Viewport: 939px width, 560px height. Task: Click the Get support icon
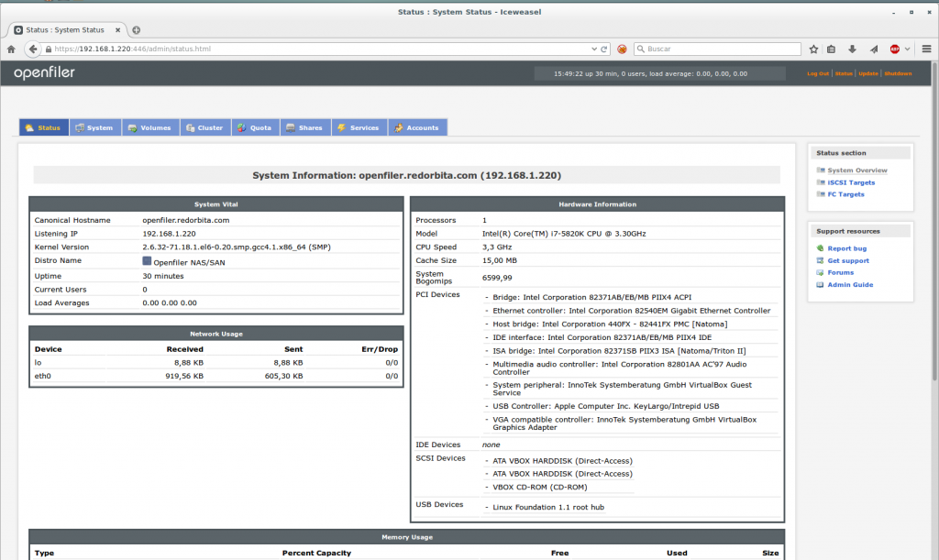tap(820, 261)
